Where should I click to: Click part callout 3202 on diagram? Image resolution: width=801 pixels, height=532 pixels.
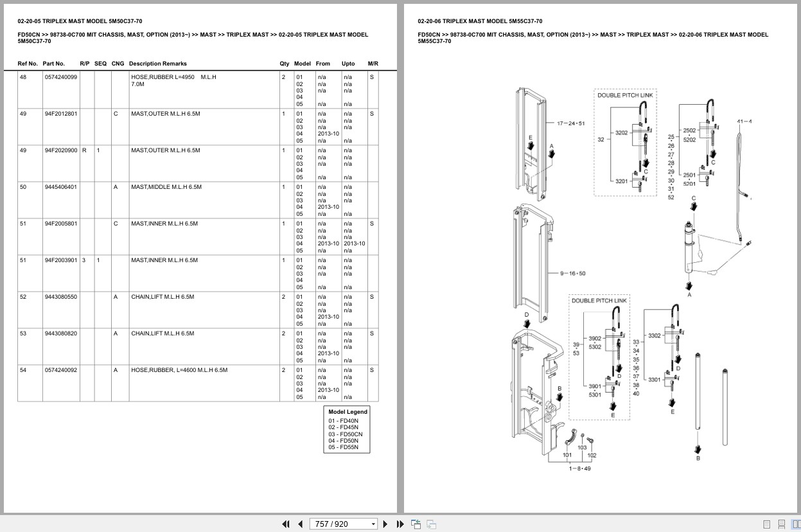[x=621, y=133]
